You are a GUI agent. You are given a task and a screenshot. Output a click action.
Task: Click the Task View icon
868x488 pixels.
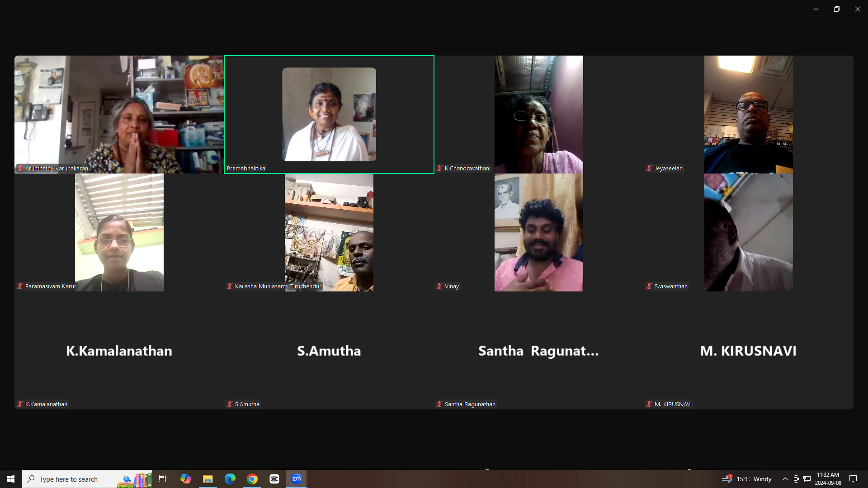(x=163, y=479)
